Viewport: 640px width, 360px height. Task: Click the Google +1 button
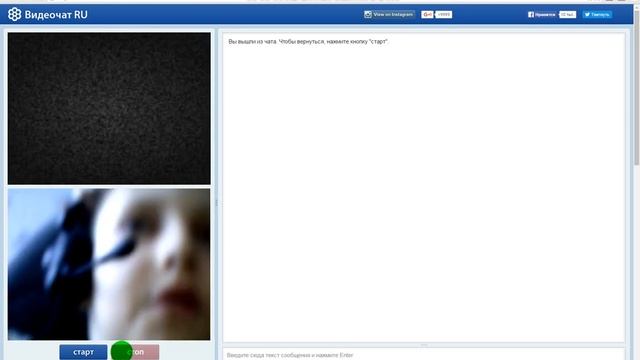pos(427,15)
